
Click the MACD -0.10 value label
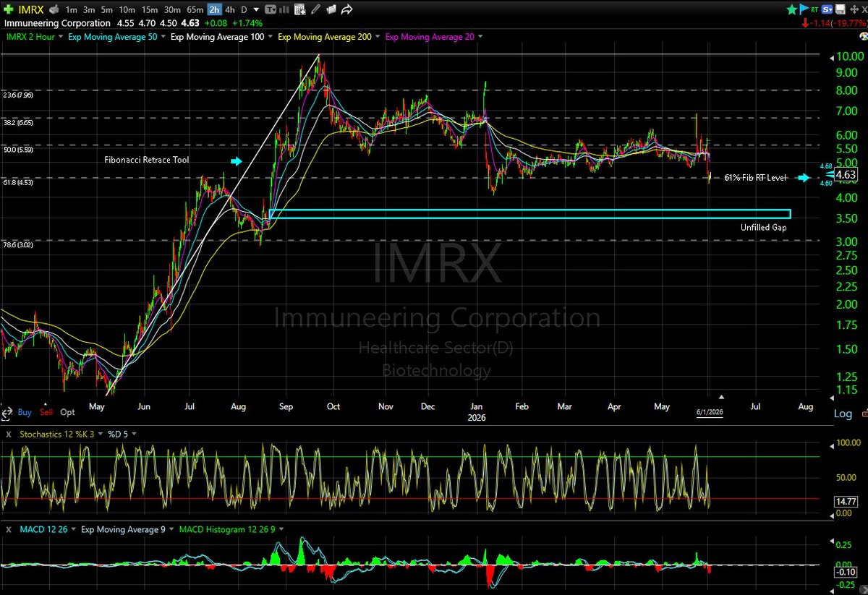844,573
